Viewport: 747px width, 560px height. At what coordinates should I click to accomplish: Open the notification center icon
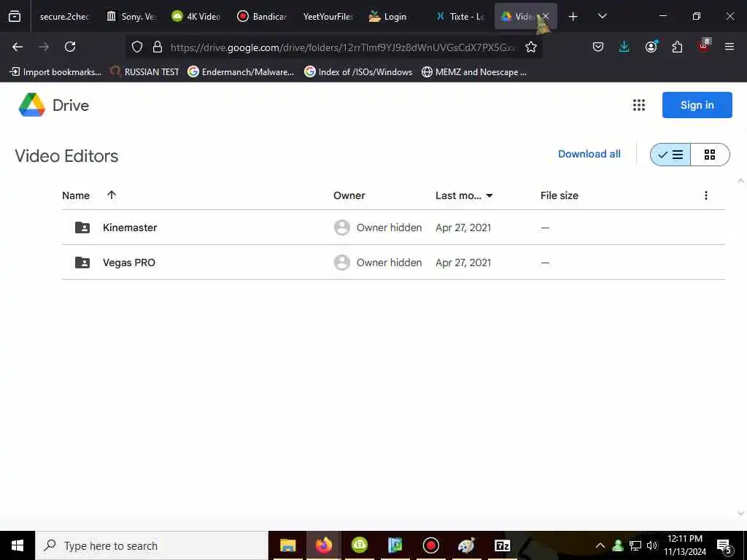pos(724,546)
